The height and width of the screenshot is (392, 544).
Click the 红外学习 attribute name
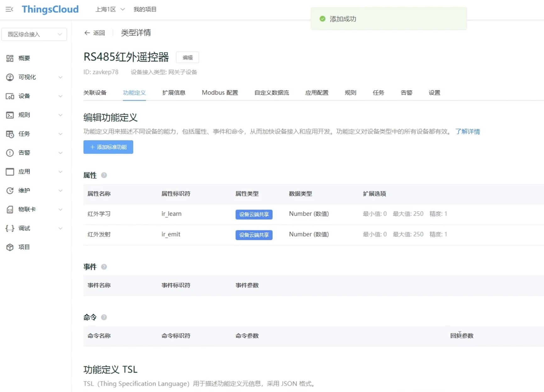coord(99,214)
